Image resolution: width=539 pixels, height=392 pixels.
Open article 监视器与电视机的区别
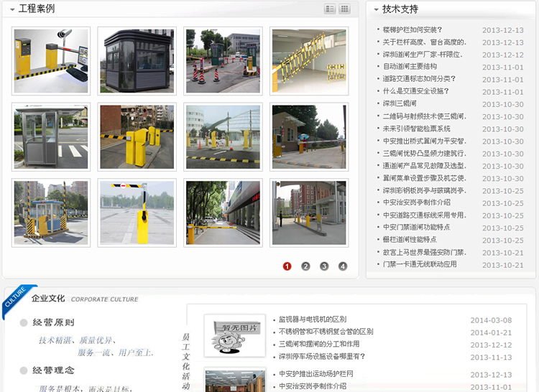tap(313, 319)
